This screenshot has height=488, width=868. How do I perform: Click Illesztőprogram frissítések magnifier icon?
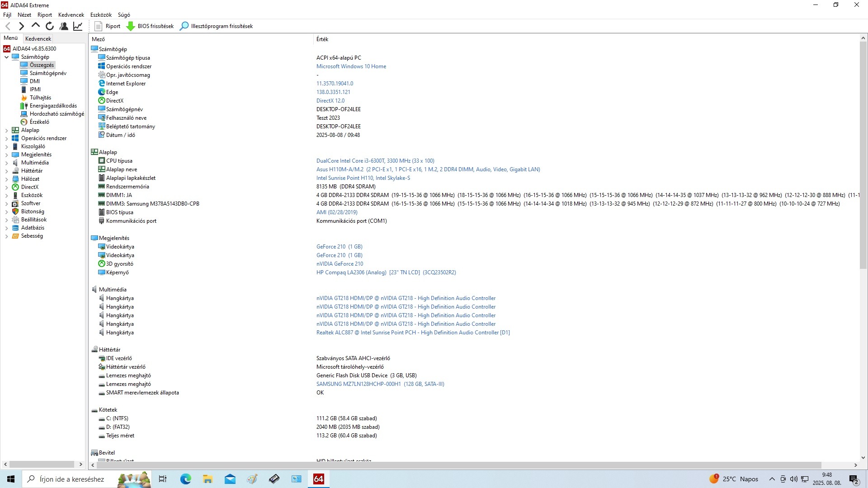(x=184, y=26)
